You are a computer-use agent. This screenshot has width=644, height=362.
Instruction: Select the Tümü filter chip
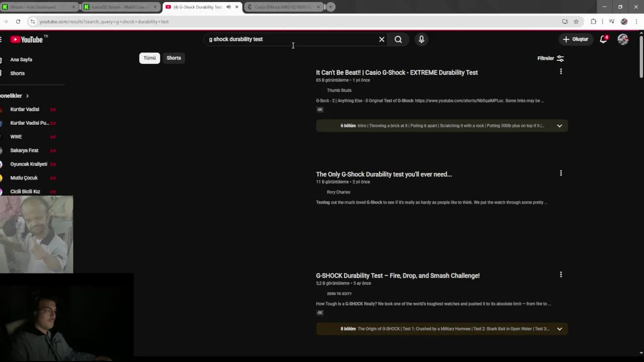point(149,58)
